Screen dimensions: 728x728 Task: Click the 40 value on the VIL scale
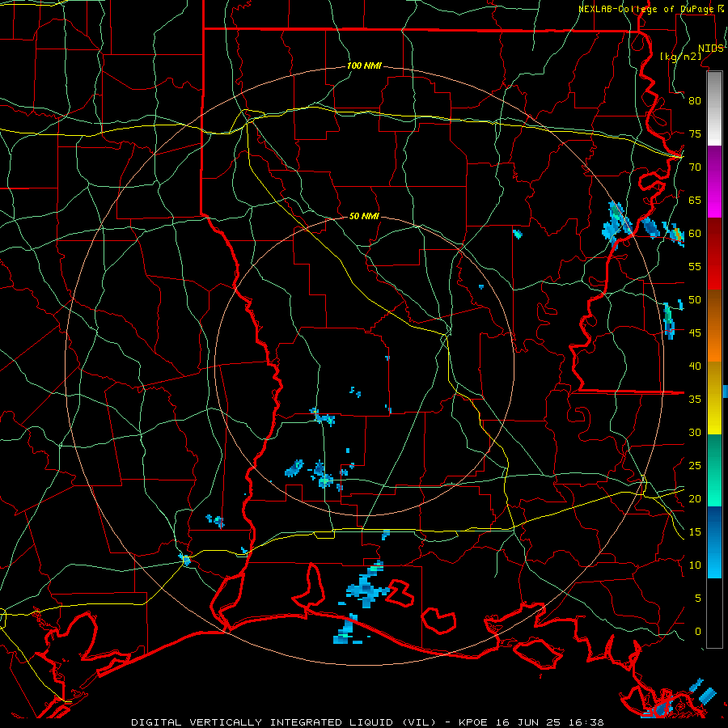click(695, 366)
